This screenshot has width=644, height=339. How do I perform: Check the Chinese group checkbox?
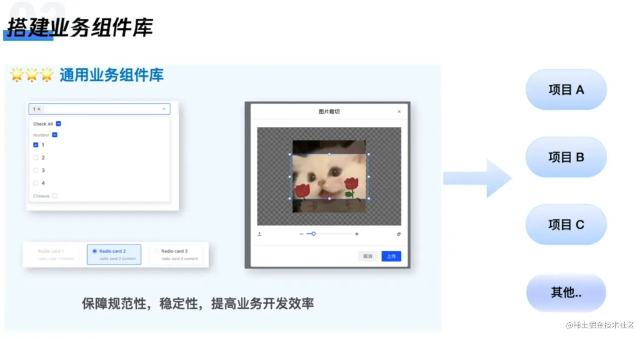[55, 196]
